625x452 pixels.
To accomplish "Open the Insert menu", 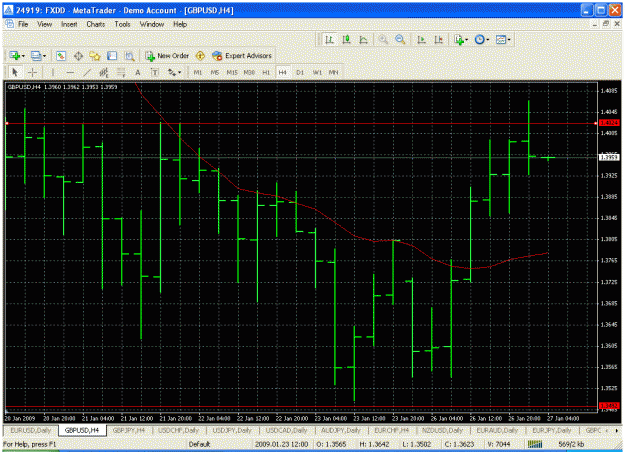I will (x=69, y=24).
